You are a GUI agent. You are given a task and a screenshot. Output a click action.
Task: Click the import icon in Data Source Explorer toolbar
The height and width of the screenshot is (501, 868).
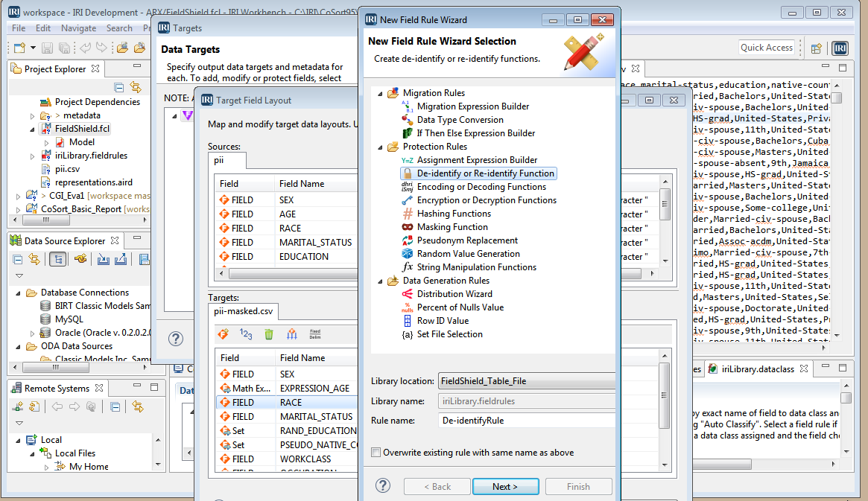pos(105,260)
